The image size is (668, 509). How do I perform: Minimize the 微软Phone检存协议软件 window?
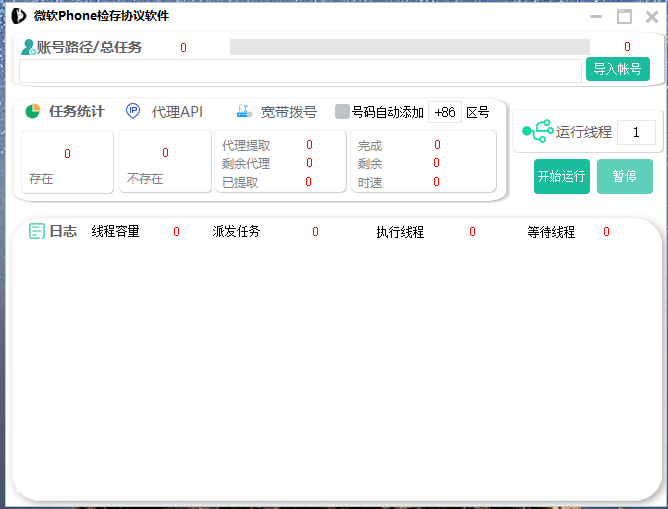(x=597, y=16)
